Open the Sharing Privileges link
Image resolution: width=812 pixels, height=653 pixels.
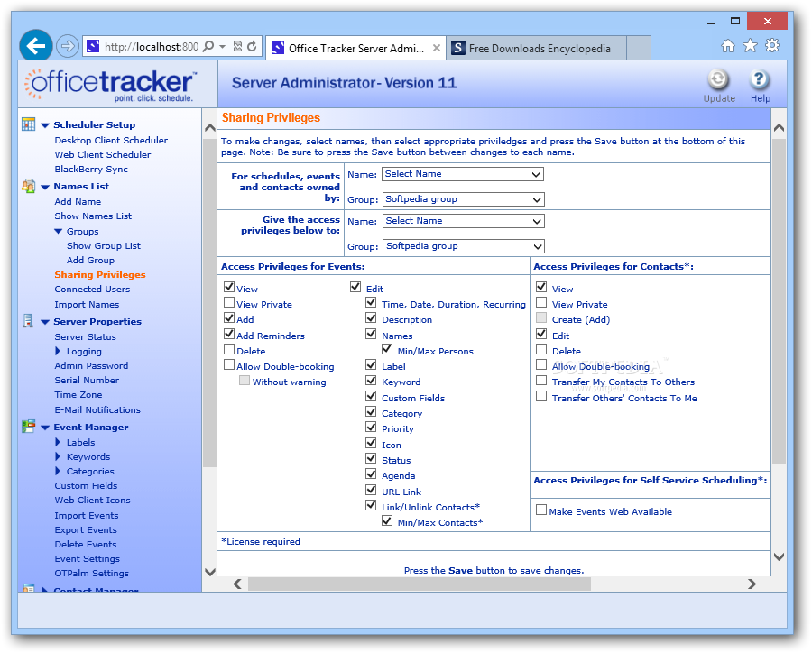tap(100, 275)
